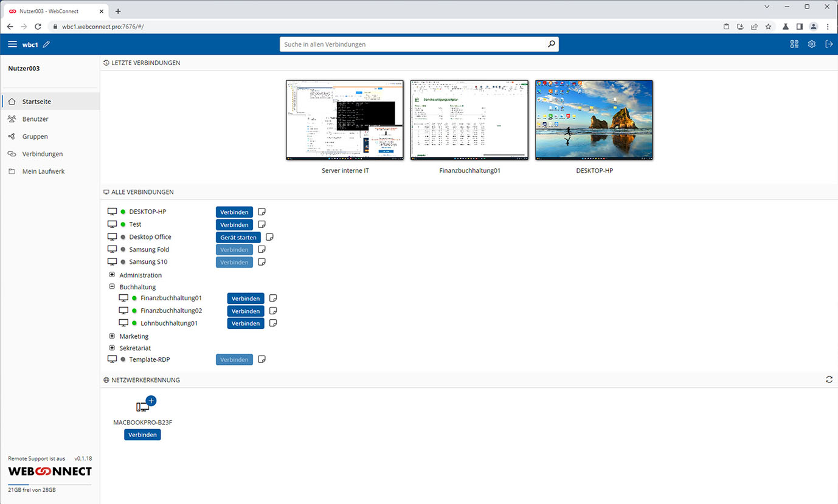Log out using the logout icon
This screenshot has width=838, height=504.
829,44
